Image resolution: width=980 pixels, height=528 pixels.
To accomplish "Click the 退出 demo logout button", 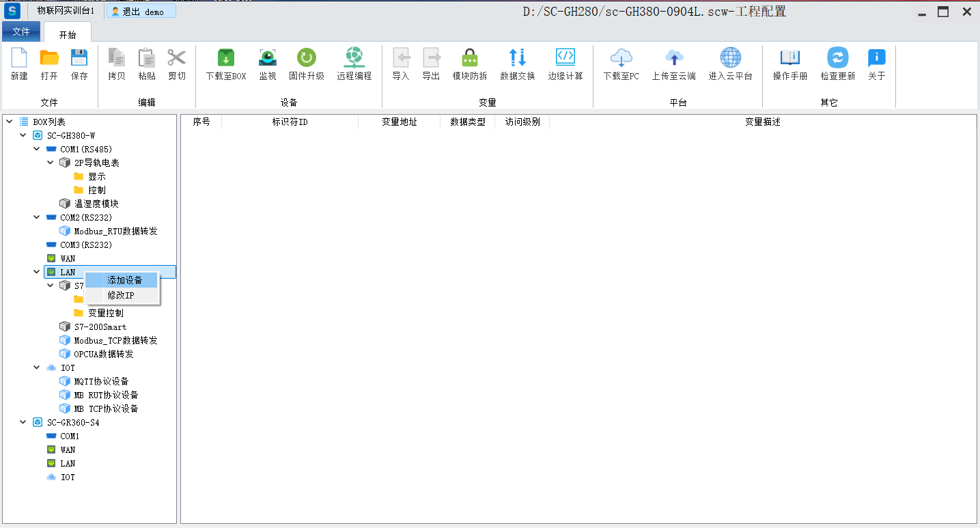I will click(x=141, y=12).
